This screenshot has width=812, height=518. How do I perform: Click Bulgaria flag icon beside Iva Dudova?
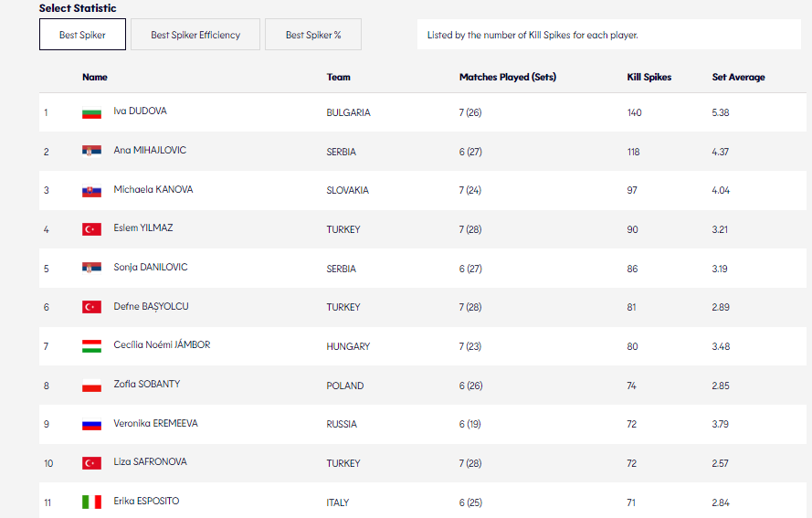(x=91, y=112)
